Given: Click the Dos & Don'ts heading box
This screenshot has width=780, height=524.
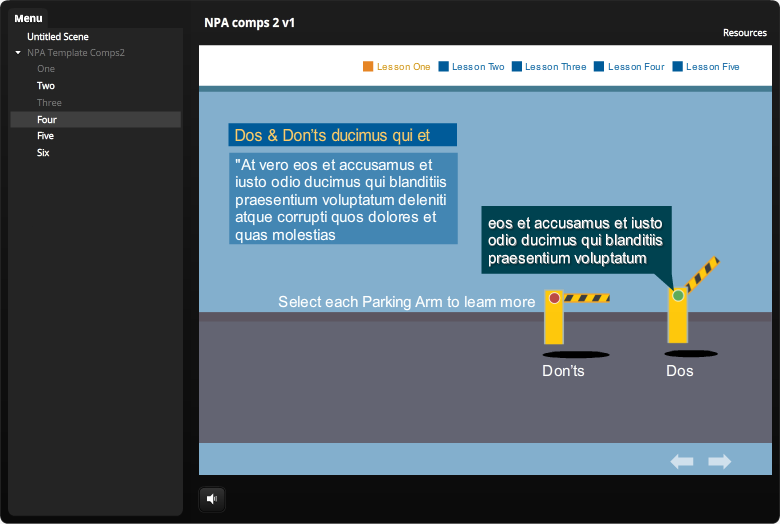Looking at the screenshot, I should pyautogui.click(x=342, y=135).
